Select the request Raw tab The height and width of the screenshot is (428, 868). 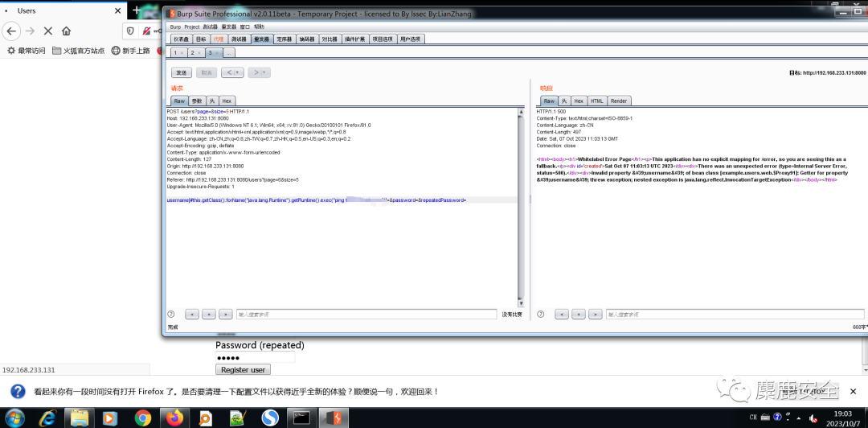[x=179, y=101]
